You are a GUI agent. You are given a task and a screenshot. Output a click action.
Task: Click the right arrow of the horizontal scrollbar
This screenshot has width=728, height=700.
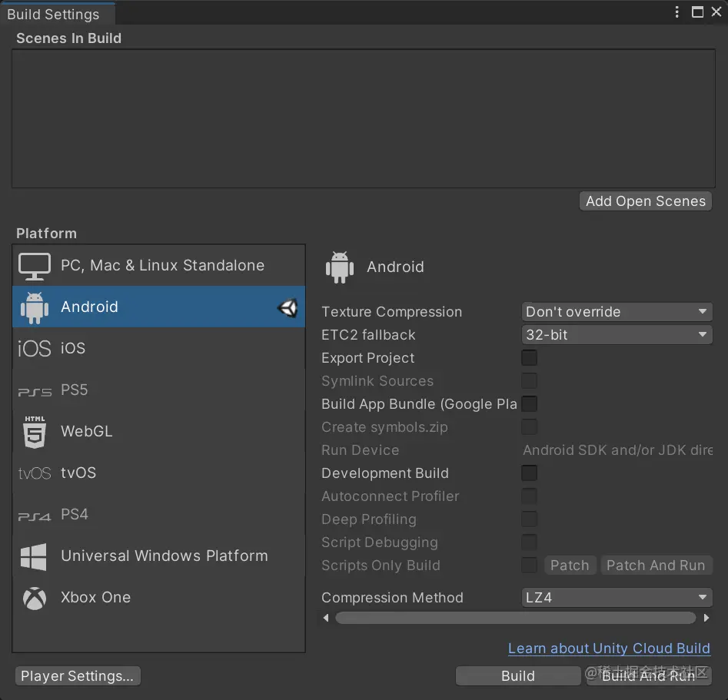[x=706, y=618]
